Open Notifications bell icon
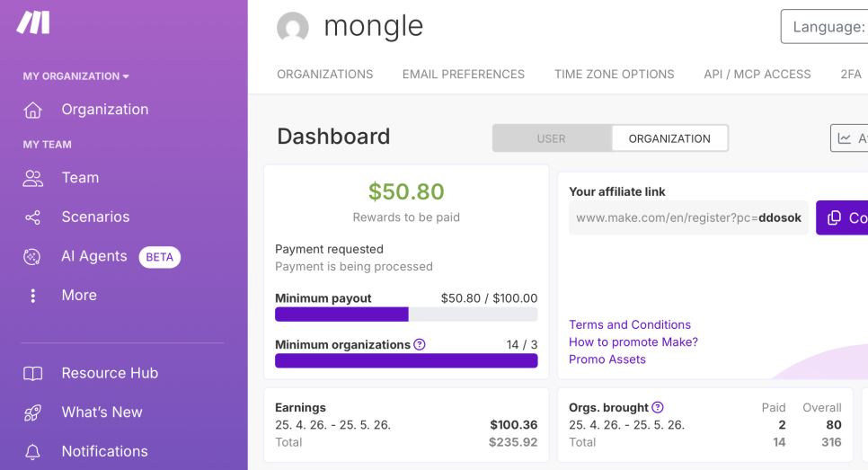Viewport: 868px width, 470px height. point(32,452)
